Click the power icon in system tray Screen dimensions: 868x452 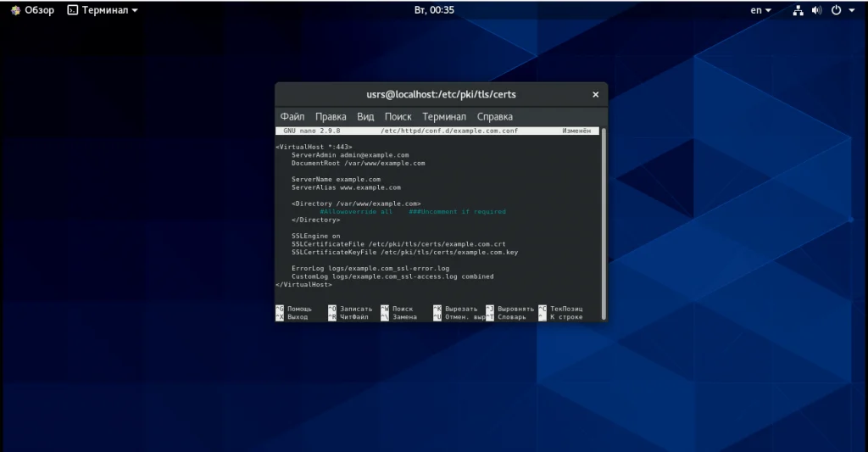pyautogui.click(x=836, y=10)
